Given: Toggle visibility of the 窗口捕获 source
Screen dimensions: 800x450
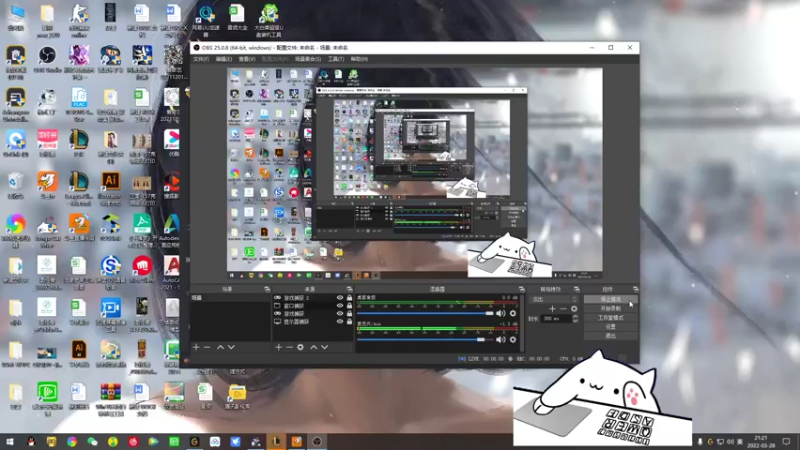Looking at the screenshot, I should [x=339, y=306].
